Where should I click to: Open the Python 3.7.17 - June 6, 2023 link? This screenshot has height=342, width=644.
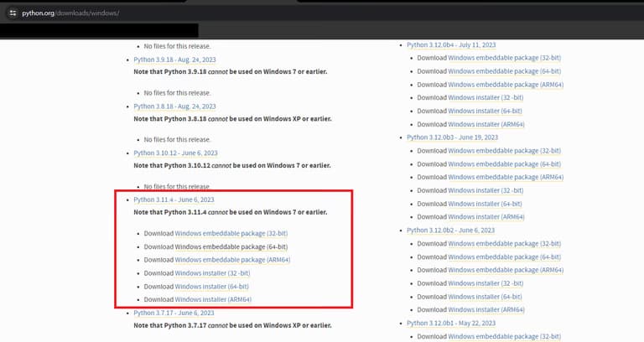pyautogui.click(x=174, y=313)
